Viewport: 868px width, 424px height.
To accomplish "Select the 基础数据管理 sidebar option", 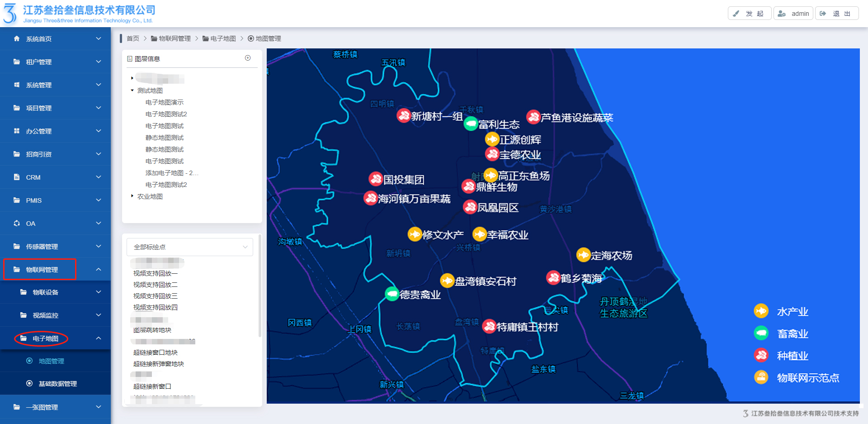I will click(57, 384).
